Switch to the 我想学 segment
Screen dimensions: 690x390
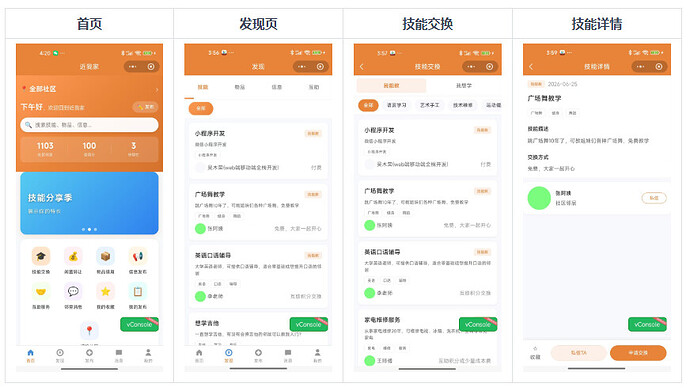(x=463, y=85)
